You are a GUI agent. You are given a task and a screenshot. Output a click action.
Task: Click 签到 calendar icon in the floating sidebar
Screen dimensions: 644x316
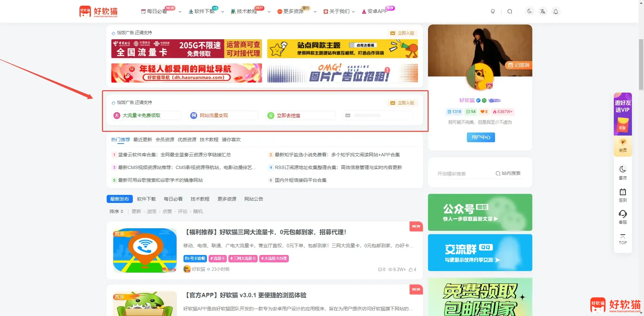(623, 195)
